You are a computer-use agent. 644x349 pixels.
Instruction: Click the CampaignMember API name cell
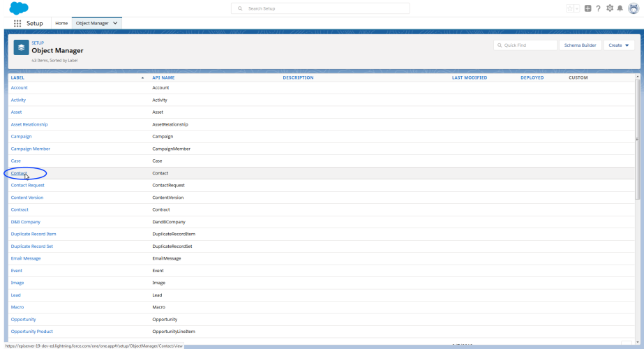pyautogui.click(x=171, y=149)
